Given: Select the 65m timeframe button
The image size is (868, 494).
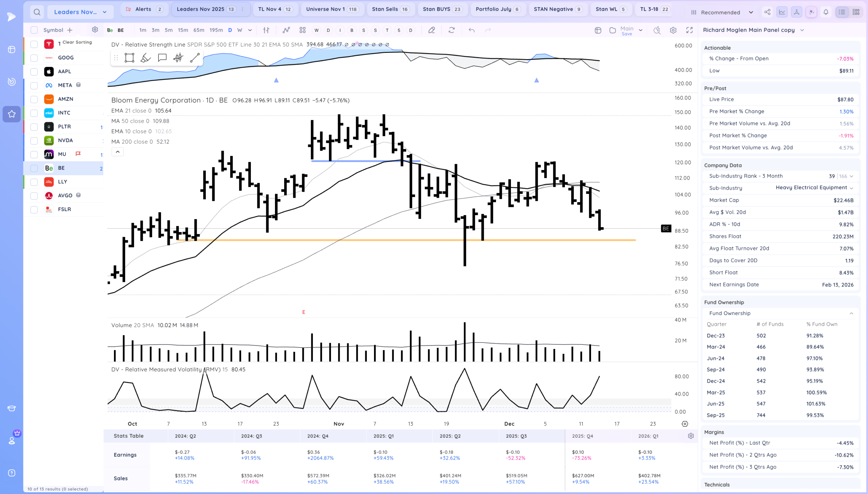Looking at the screenshot, I should pyautogui.click(x=199, y=30).
